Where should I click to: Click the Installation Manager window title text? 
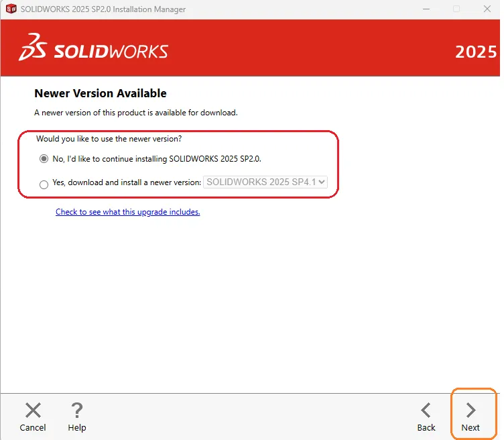[103, 9]
